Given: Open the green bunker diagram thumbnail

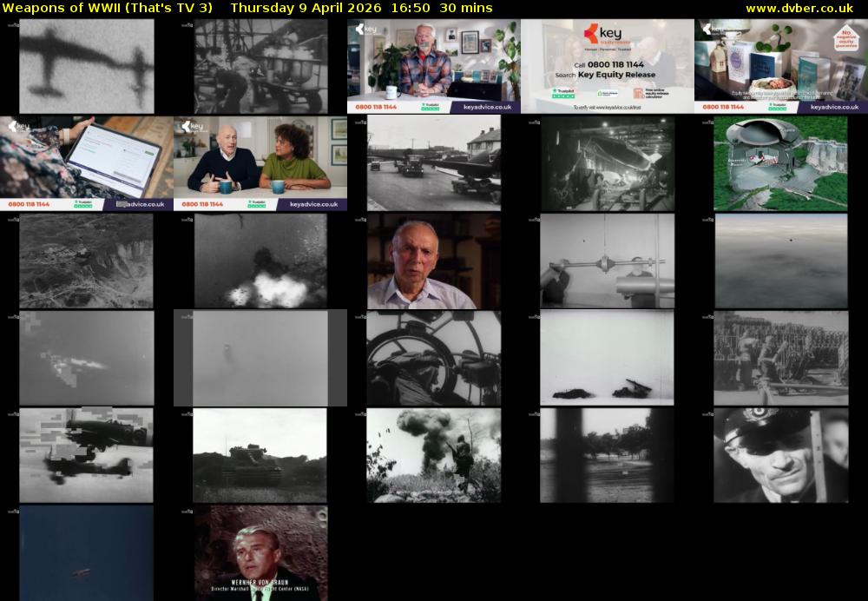Looking at the screenshot, I should point(780,163).
